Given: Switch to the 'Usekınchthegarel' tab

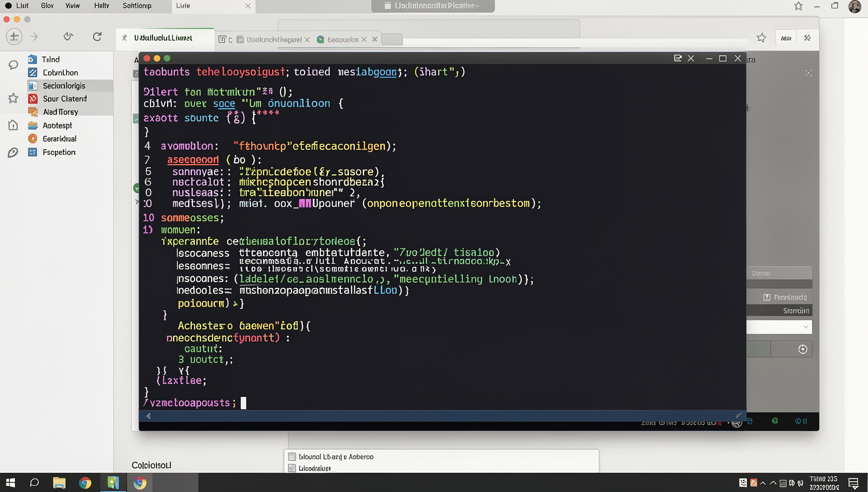Looking at the screenshot, I should (274, 40).
